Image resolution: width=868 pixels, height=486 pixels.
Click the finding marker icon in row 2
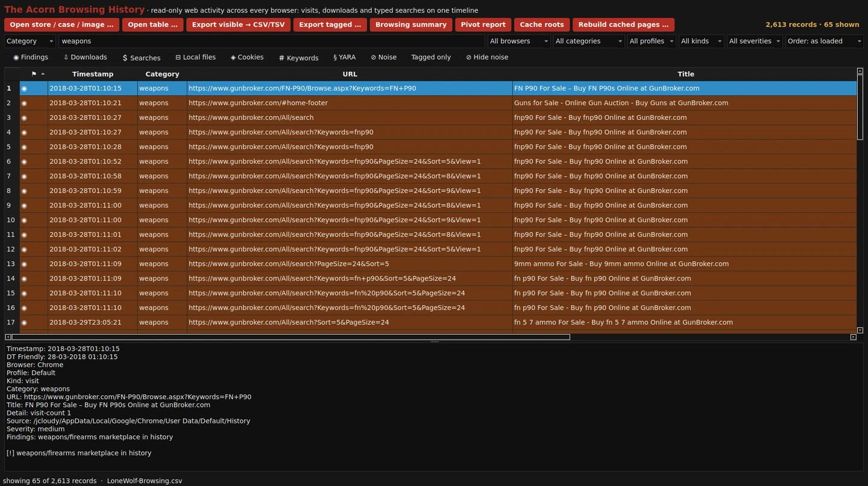(24, 103)
